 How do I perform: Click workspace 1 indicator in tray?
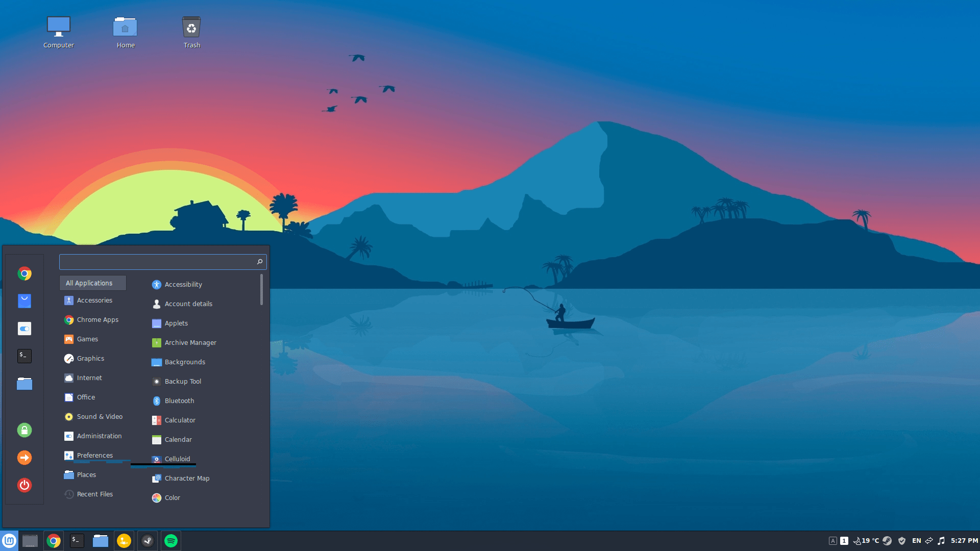(x=844, y=541)
